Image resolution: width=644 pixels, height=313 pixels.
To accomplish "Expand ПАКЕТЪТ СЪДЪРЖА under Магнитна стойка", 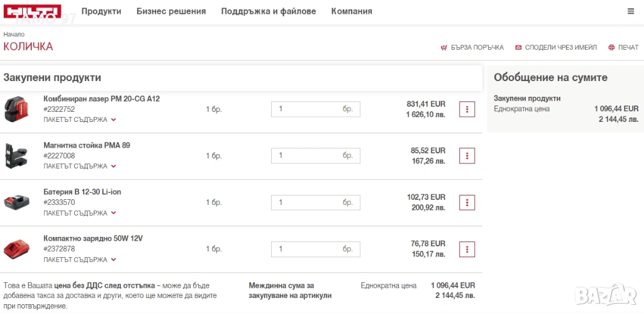I will 80,167.
